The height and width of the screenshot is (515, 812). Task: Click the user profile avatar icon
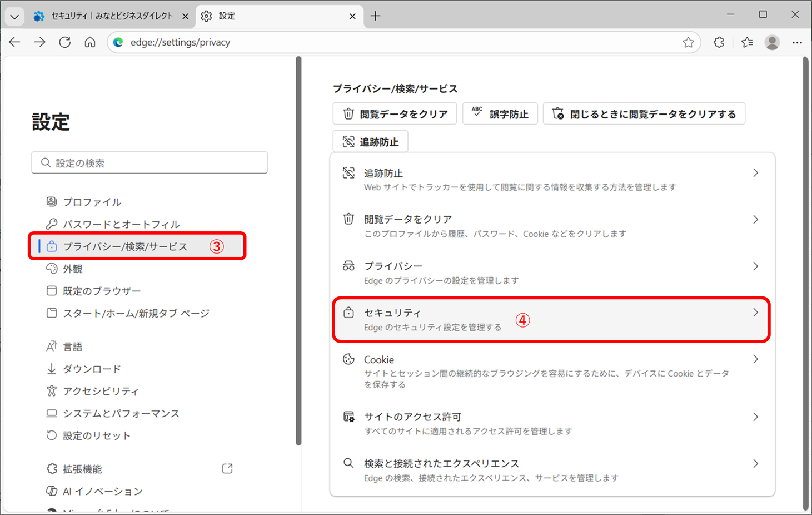[x=772, y=42]
